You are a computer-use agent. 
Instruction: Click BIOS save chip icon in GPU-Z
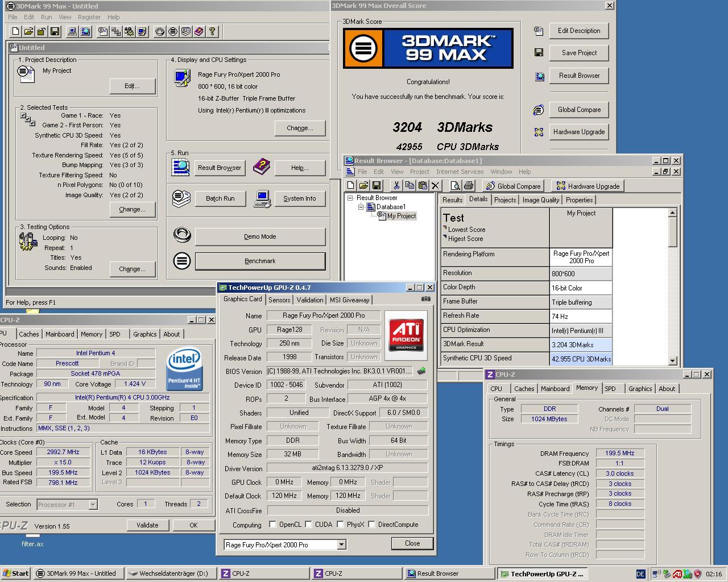point(421,371)
